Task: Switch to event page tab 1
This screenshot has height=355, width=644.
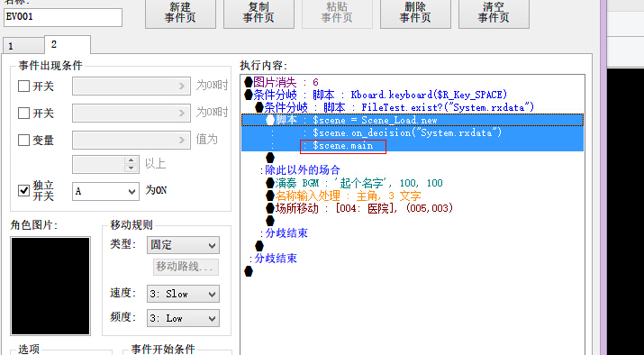Action: pyautogui.click(x=23, y=46)
